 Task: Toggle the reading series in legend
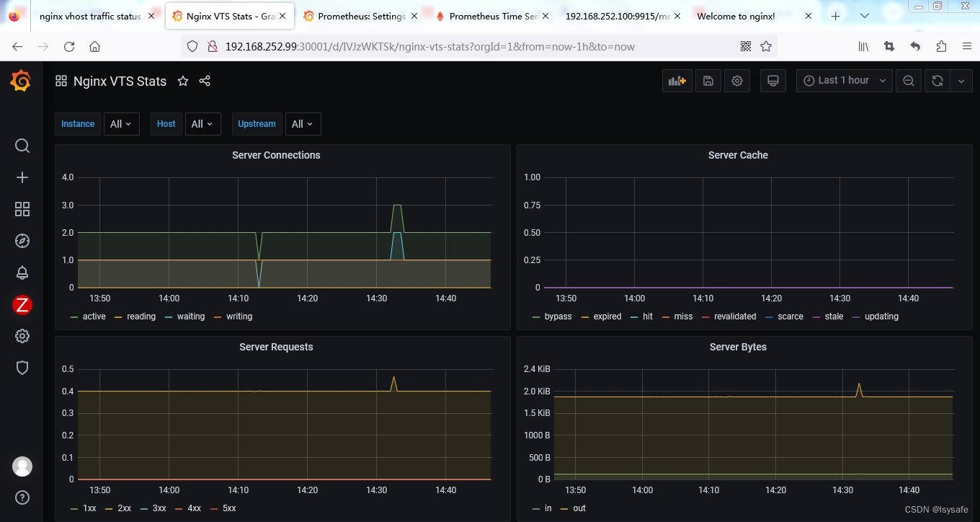click(x=141, y=317)
